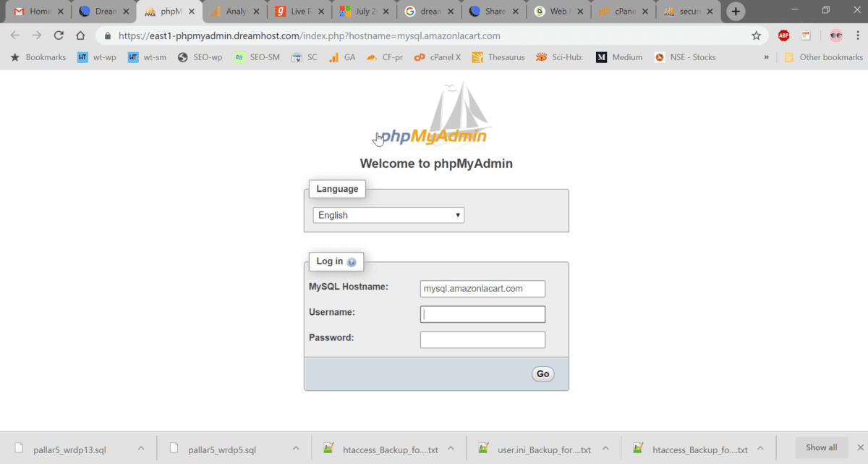The height and width of the screenshot is (464, 868).
Task: Open the Other bookmarks folder
Action: coord(823,56)
